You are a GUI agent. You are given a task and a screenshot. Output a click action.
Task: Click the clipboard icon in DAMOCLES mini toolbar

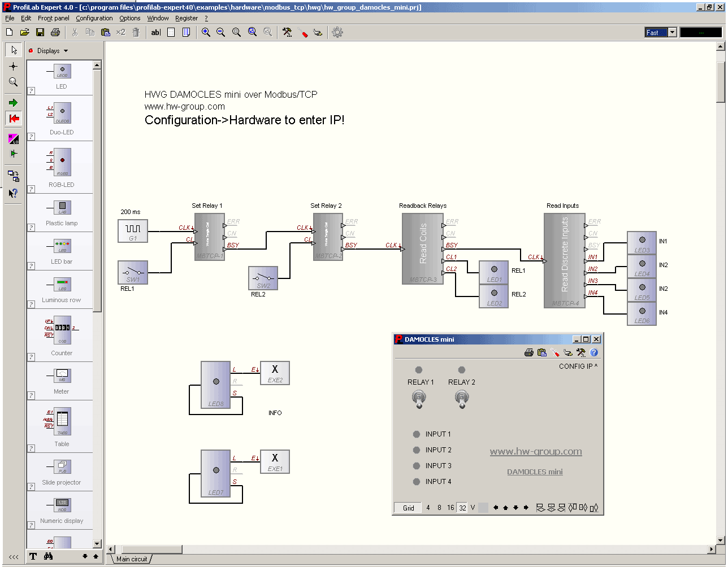pos(542,352)
